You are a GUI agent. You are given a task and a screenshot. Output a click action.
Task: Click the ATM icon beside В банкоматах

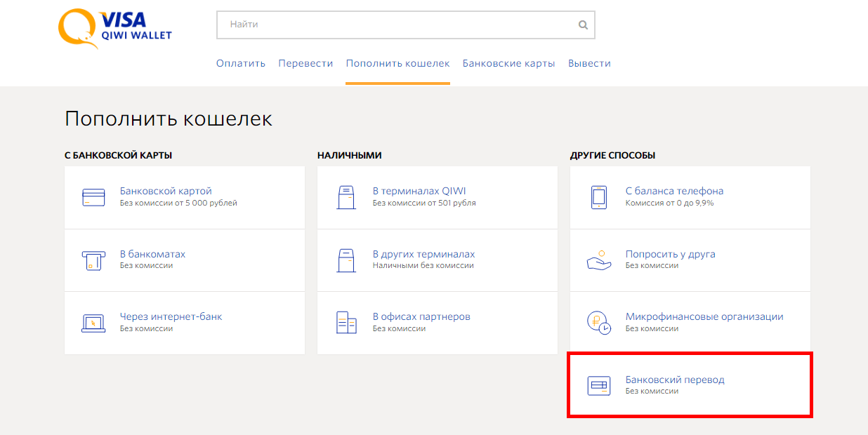click(x=93, y=260)
